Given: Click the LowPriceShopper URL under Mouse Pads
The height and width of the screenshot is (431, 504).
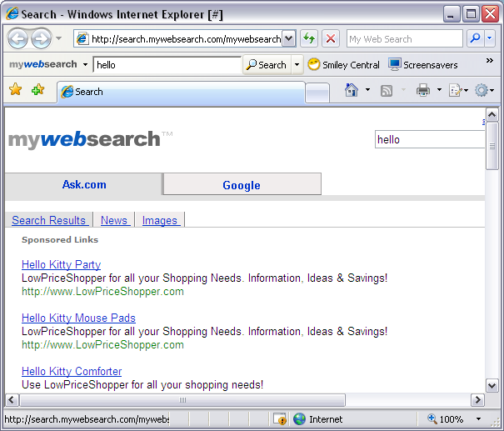Looking at the screenshot, I should point(102,345).
